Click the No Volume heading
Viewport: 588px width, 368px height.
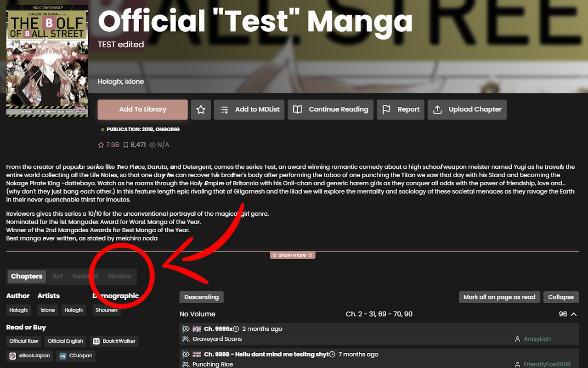click(198, 314)
